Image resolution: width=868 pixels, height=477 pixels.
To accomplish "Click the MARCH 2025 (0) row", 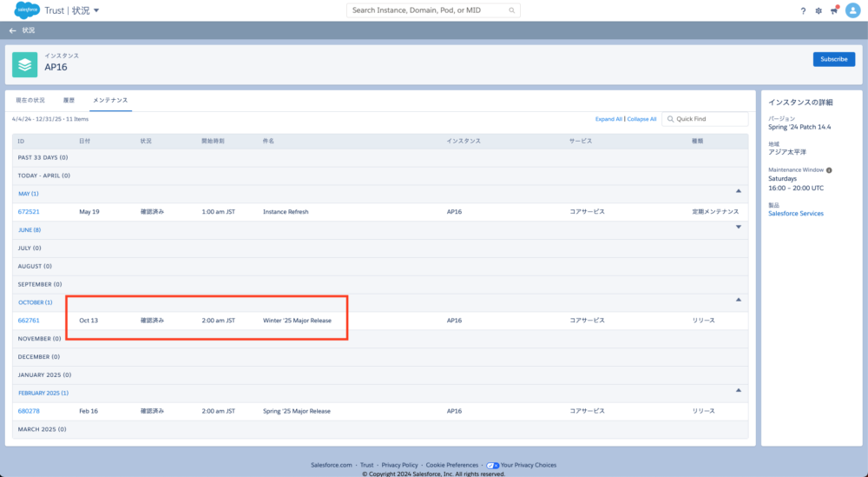I will click(x=380, y=429).
